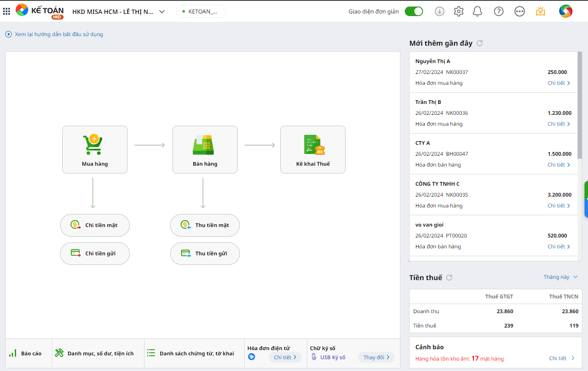Viewport: 588px width, 371px height.
Task: Click Chi tiết under Hóa đơn điện tử
Action: tap(285, 358)
